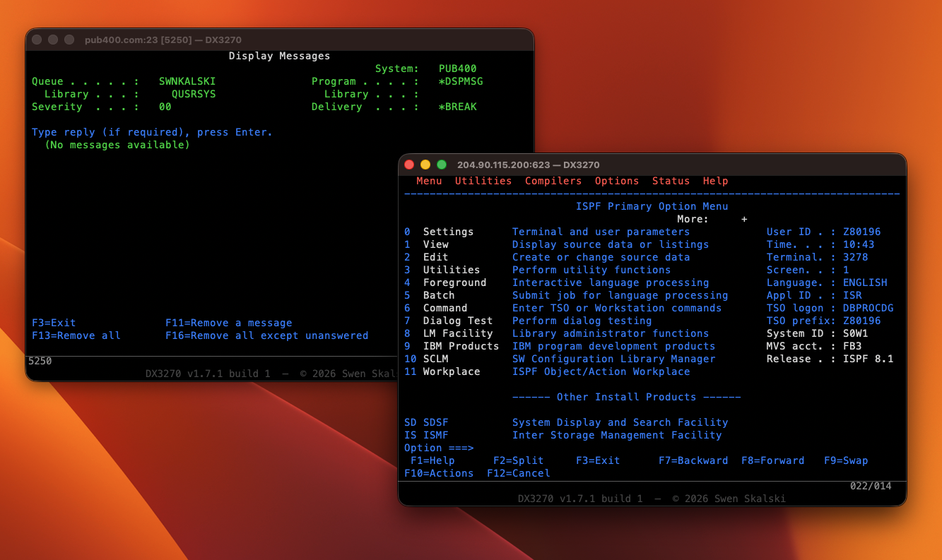Viewport: 942px width, 560px height.
Task: Close the 204.90.115.200:623 window with red button
Action: point(409,165)
